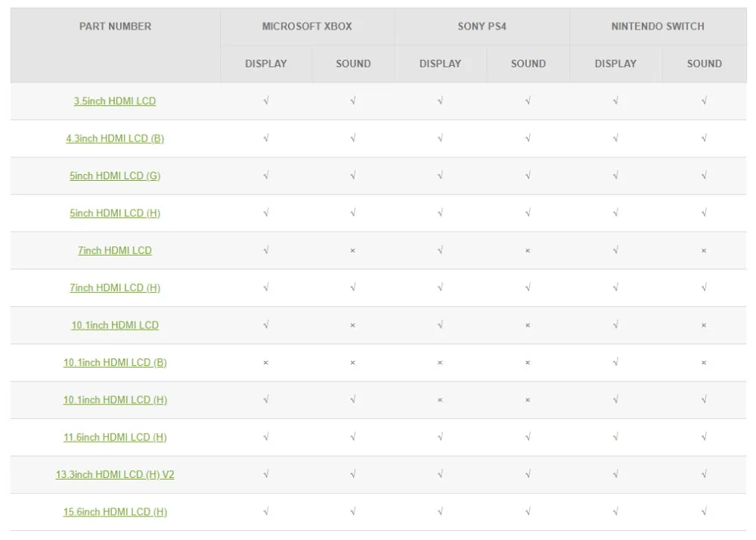Open the plain 7inch HDMI LCD link
The height and width of the screenshot is (540, 756).
pos(115,250)
